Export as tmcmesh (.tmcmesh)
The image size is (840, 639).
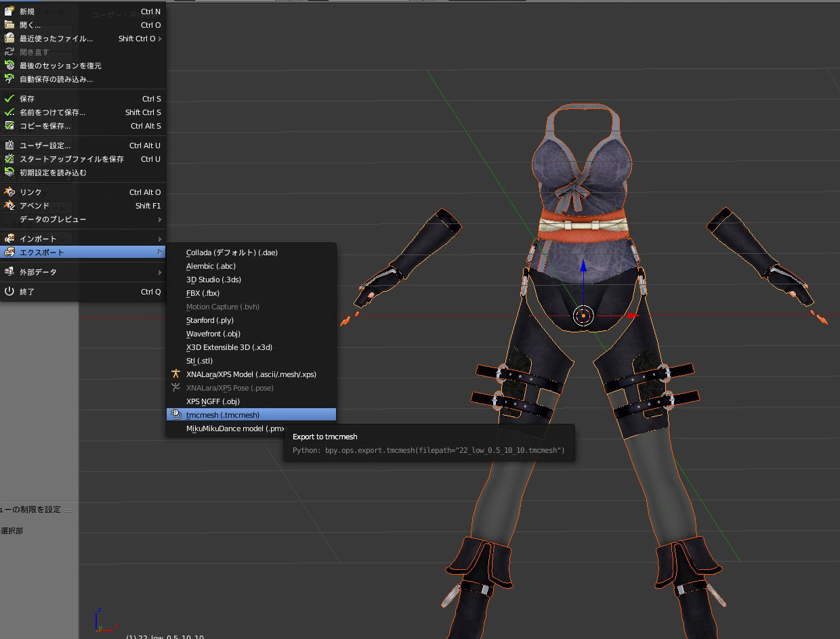251,415
